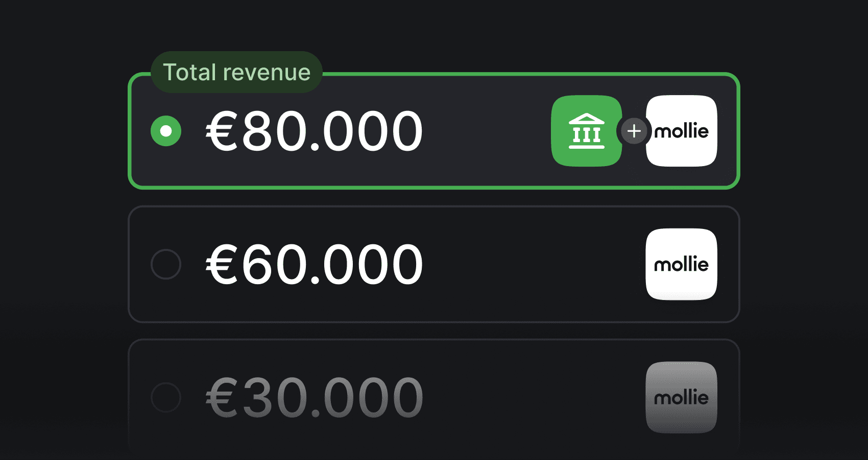
Task: Click the pillars of the bank icon
Action: [587, 135]
